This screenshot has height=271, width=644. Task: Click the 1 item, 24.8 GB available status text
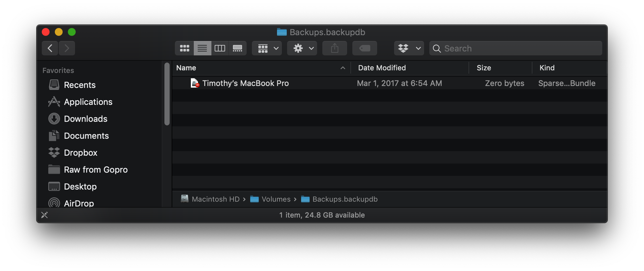(322, 215)
